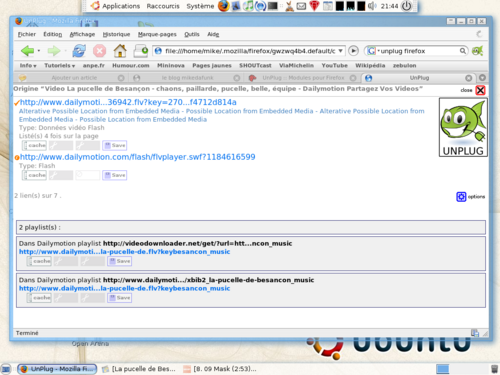Image resolution: width=500 pixels, height=375 pixels.
Task: Open the SHOUTcast bookmark
Action: [x=255, y=66]
